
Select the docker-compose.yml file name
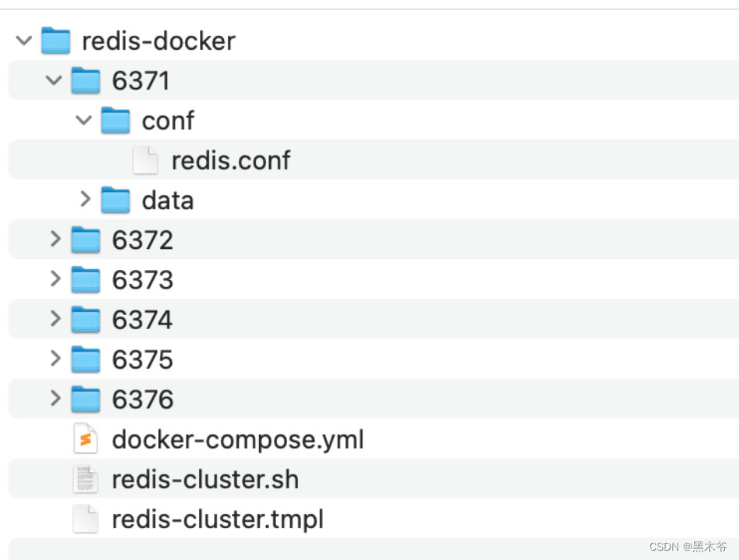click(238, 439)
